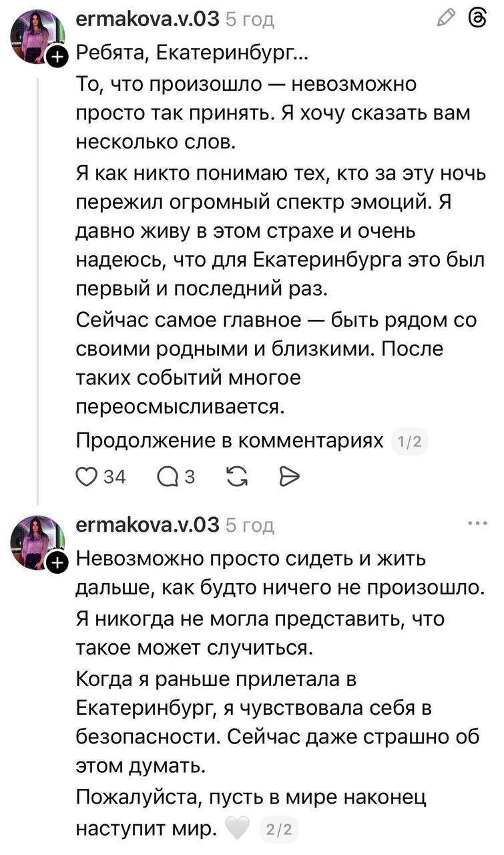The width and height of the screenshot is (504, 855).
Task: Tap the 2/2 thread counter badge
Action: pyautogui.click(x=278, y=830)
